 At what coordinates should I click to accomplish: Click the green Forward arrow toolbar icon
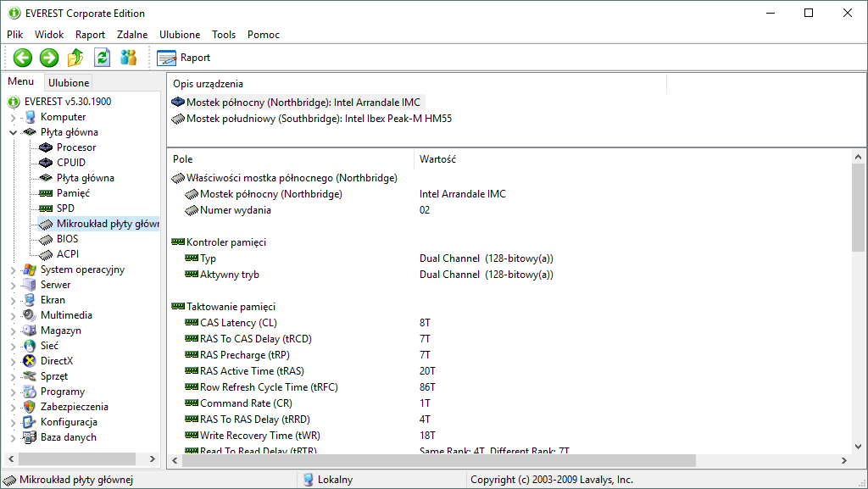[x=49, y=58]
